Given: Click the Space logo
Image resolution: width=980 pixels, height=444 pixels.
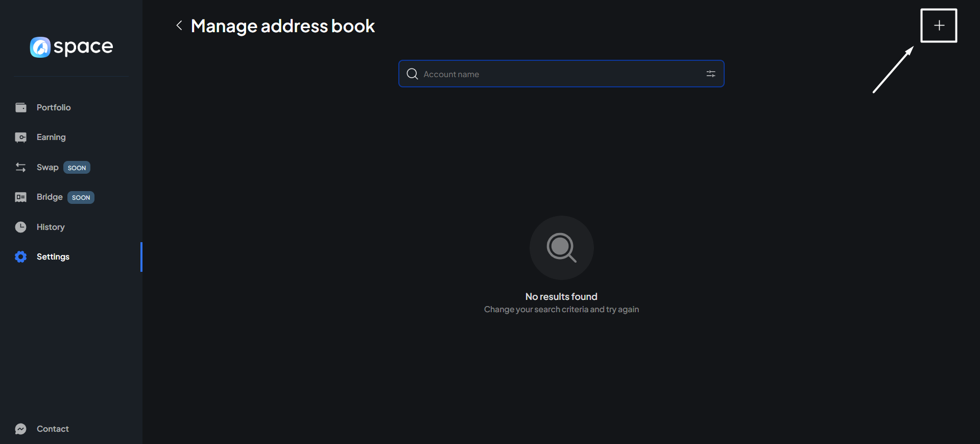Looking at the screenshot, I should coord(71,47).
